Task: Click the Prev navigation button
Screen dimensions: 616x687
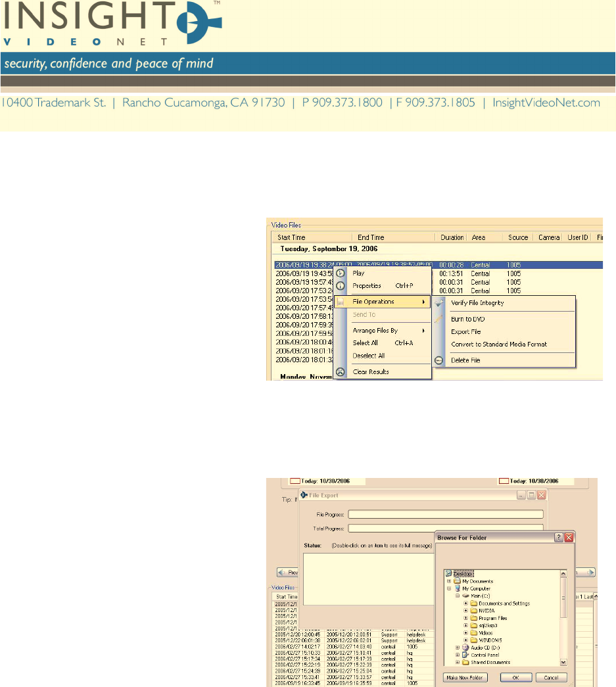Action: [288, 572]
